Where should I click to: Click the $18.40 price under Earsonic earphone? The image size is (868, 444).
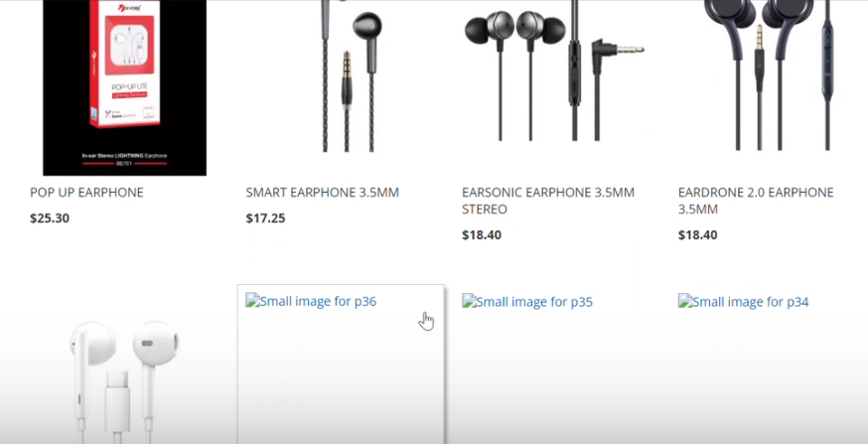[x=482, y=235]
